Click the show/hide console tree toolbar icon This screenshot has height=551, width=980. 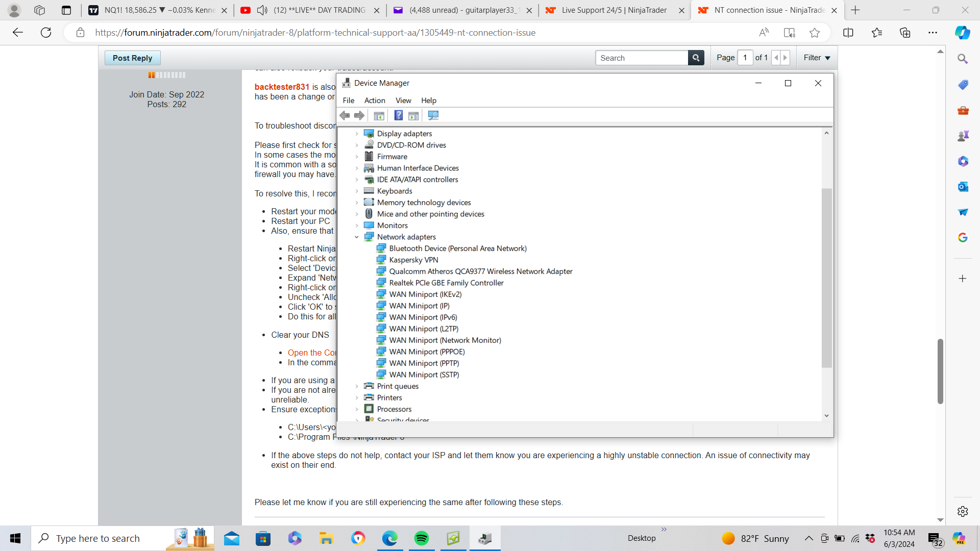tap(379, 116)
